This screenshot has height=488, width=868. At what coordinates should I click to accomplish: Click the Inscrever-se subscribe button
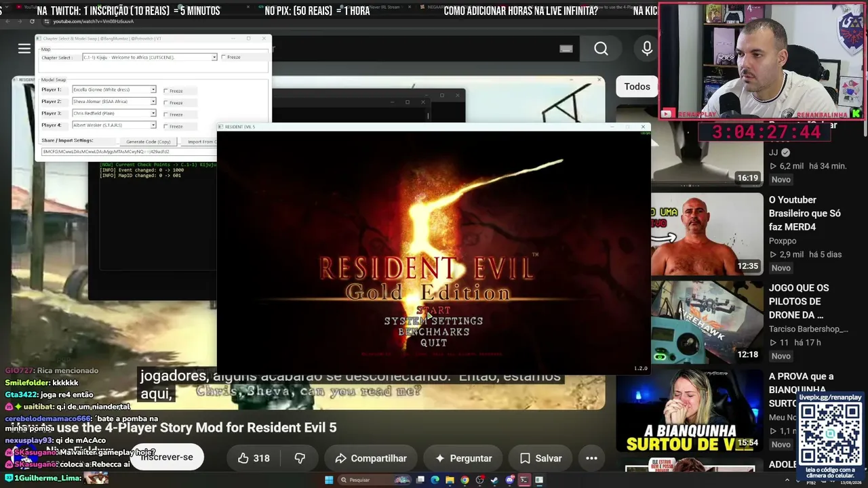(x=167, y=457)
